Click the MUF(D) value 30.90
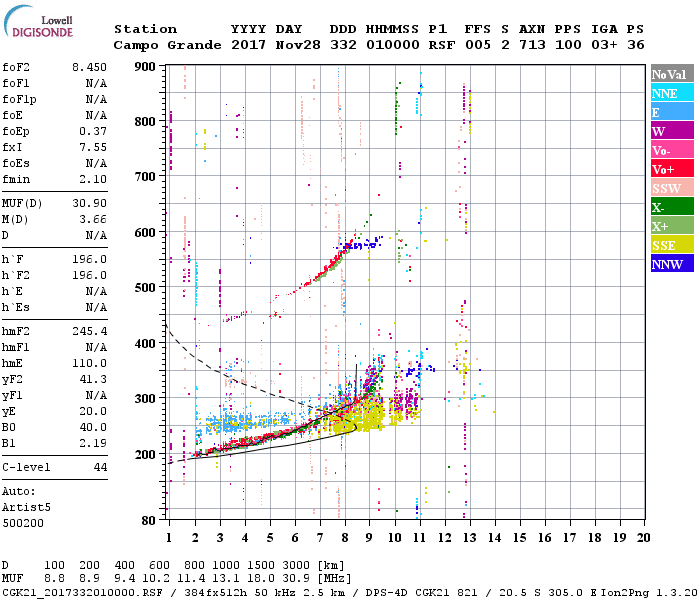This screenshot has height=600, width=700. click(89, 204)
